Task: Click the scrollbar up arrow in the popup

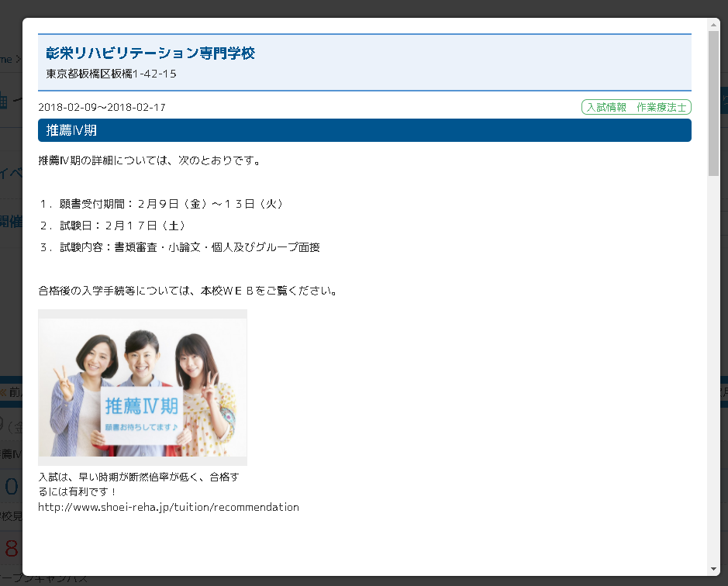Action: [713, 25]
